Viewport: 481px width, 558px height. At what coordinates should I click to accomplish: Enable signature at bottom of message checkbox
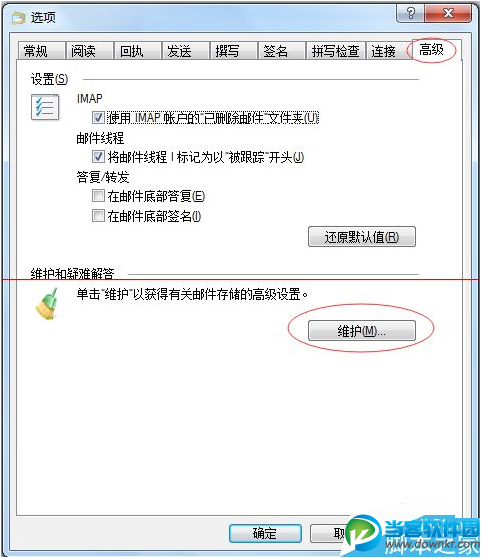pos(98,216)
